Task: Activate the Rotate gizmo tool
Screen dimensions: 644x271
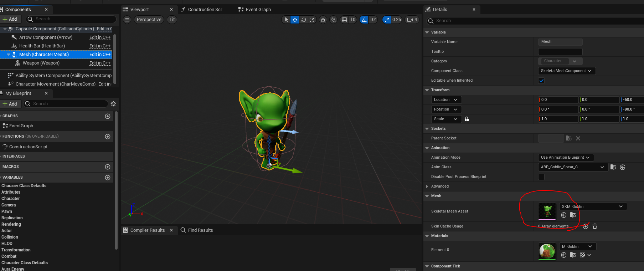Action: click(304, 20)
